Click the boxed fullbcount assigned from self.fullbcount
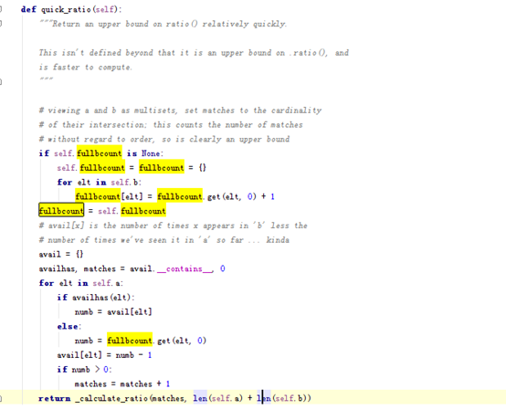The height and width of the screenshot is (420, 506). click(x=61, y=211)
